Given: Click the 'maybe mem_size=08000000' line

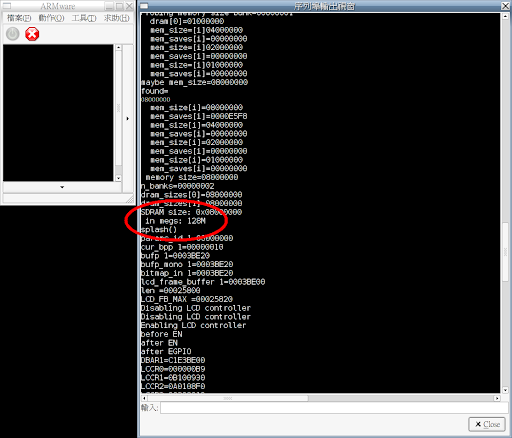Looking at the screenshot, I should (x=194, y=82).
